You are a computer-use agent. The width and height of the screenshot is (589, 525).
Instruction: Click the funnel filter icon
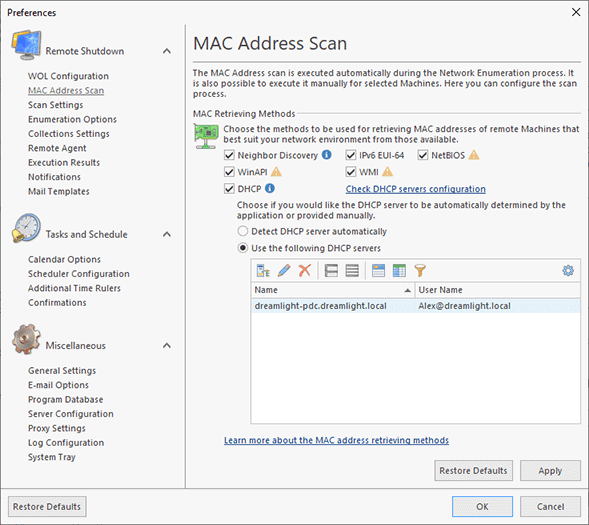[420, 270]
